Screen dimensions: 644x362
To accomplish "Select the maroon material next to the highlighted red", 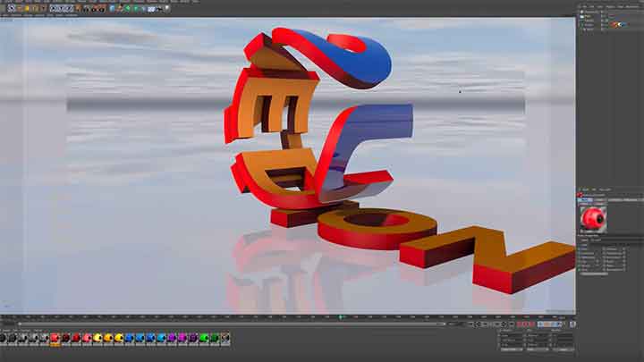I will click(x=65, y=338).
